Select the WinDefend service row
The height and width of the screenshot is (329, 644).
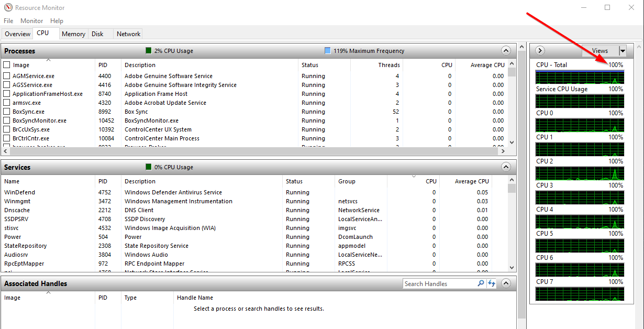[254, 192]
